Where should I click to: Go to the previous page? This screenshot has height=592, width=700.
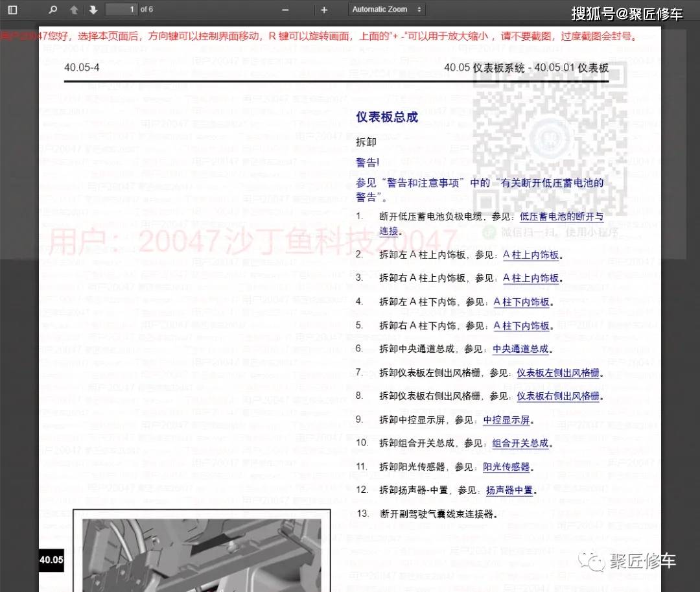click(74, 10)
